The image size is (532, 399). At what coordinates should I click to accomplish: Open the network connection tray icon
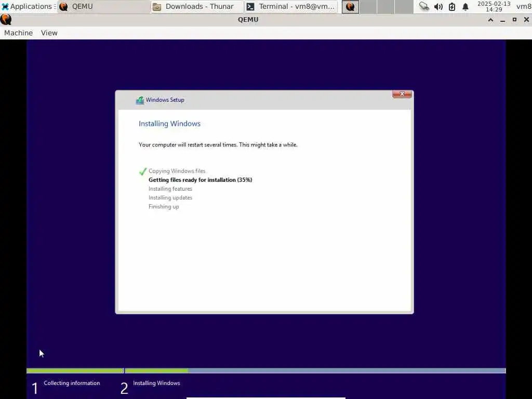click(424, 6)
